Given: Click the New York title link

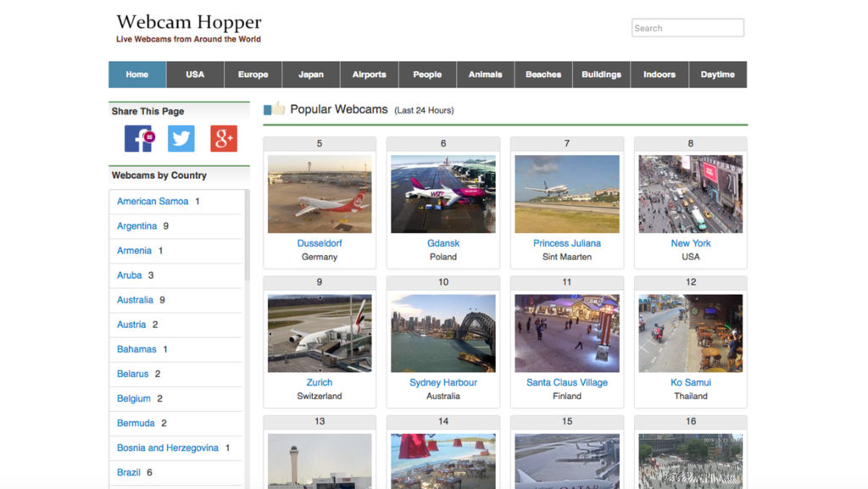Looking at the screenshot, I should click(x=691, y=243).
